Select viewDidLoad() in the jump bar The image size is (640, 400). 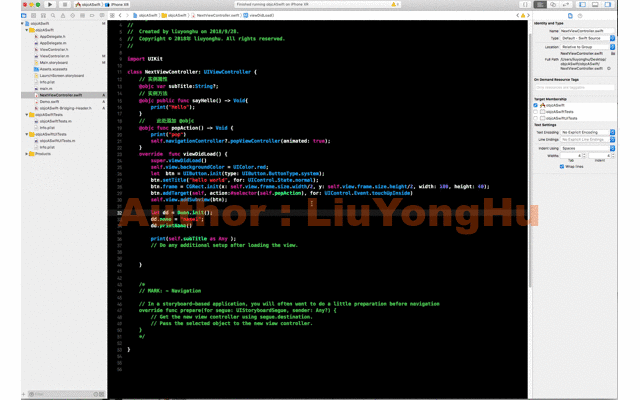pyautogui.click(x=259, y=16)
